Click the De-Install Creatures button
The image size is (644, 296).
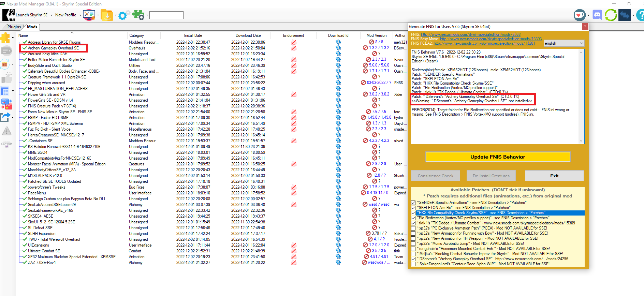(x=491, y=176)
